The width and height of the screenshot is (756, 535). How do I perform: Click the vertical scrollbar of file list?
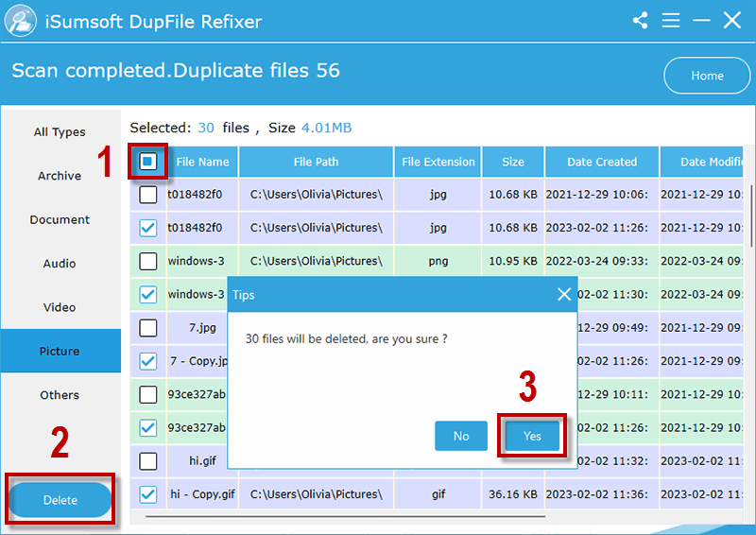pyautogui.click(x=750, y=216)
